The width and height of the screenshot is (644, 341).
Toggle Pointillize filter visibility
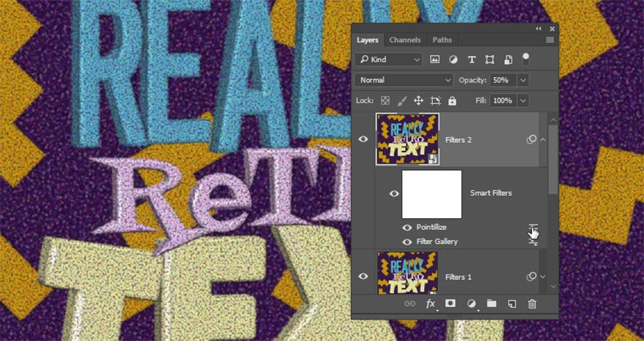[x=407, y=228]
